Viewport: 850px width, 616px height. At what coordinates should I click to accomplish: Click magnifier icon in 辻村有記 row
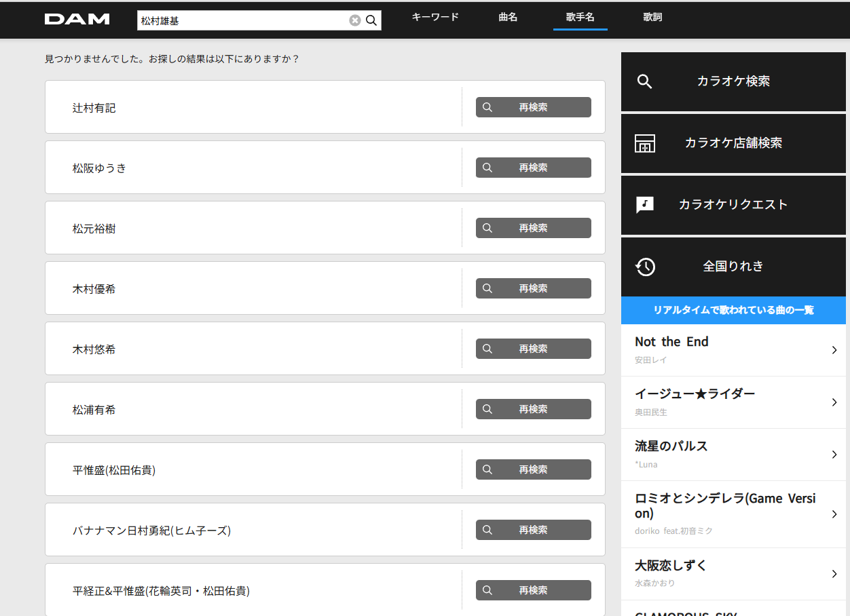click(x=487, y=107)
